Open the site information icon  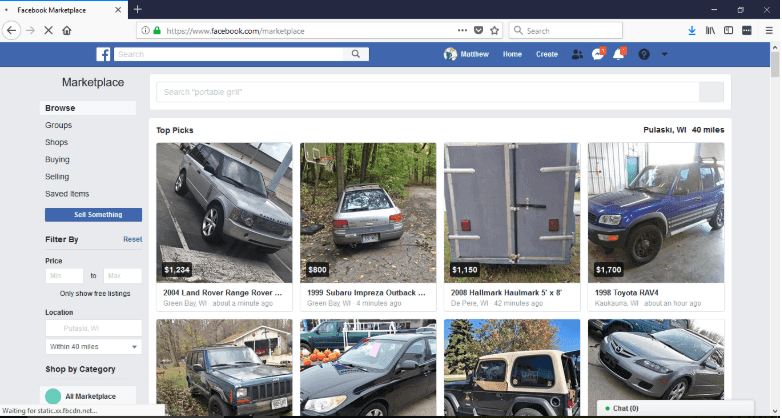(145, 30)
